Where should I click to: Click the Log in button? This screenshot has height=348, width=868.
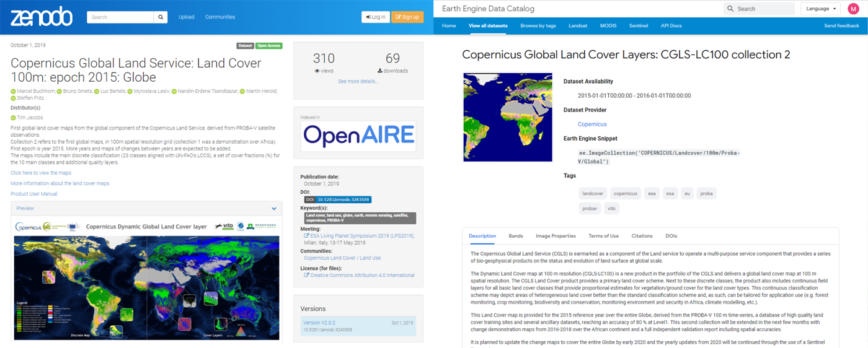tap(376, 17)
